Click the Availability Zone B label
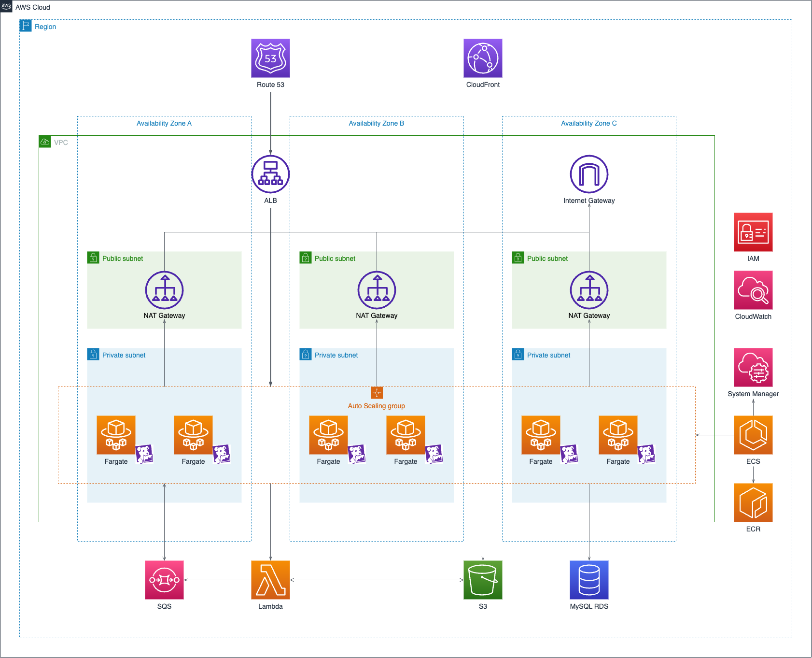Screen dimensions: 812x658 [377, 123]
